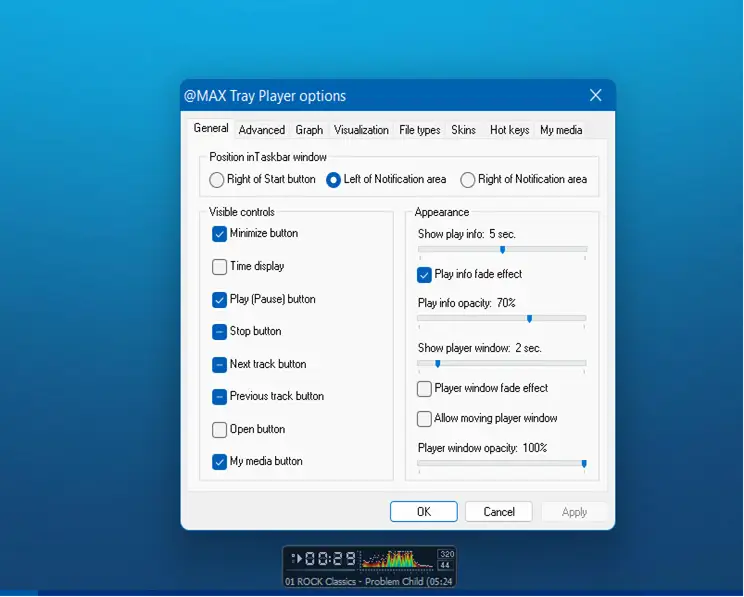
Task: Uncheck the Minimize button checkbox
Action: [x=219, y=233]
